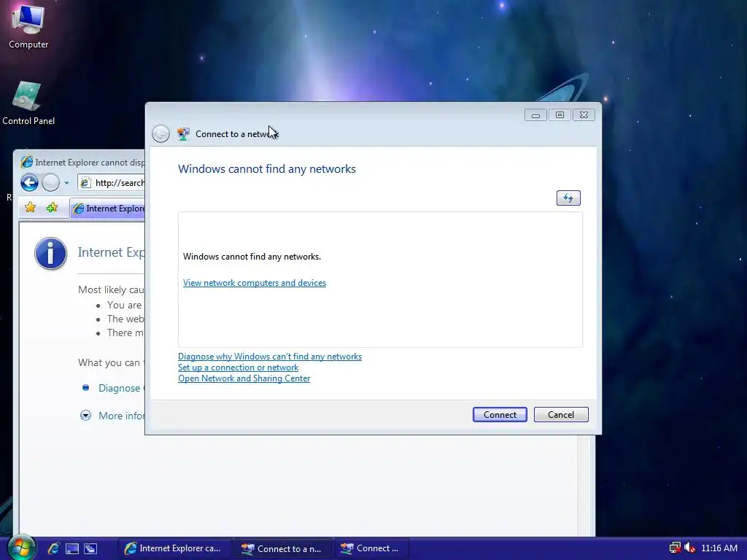Click Switch between windows Quick Launch icon
This screenshot has width=747, height=560.
tap(90, 548)
